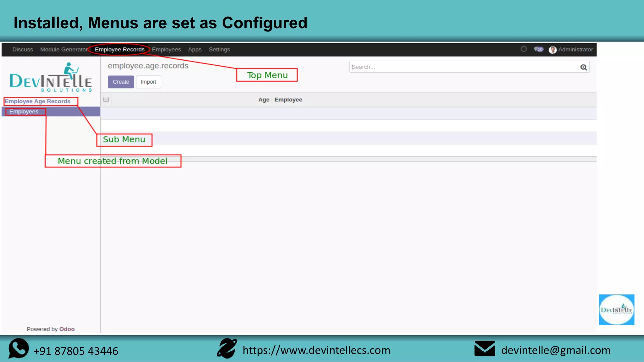Viewport: 644px width, 362px height.
Task: Tick the select-all records checkbox
Action: [106, 100]
